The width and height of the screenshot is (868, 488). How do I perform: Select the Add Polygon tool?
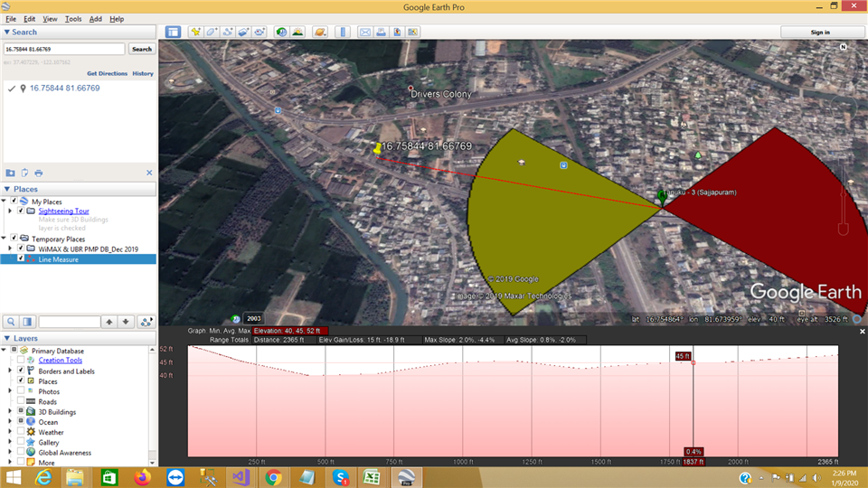pos(211,32)
